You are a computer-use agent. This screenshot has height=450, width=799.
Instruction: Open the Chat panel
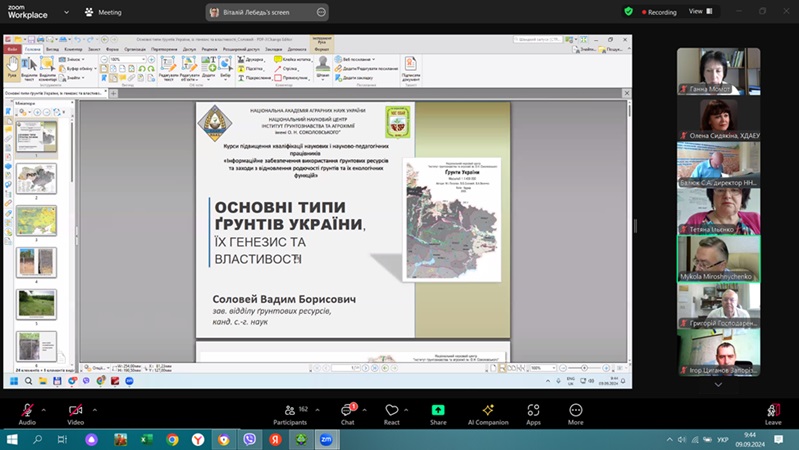point(347,410)
